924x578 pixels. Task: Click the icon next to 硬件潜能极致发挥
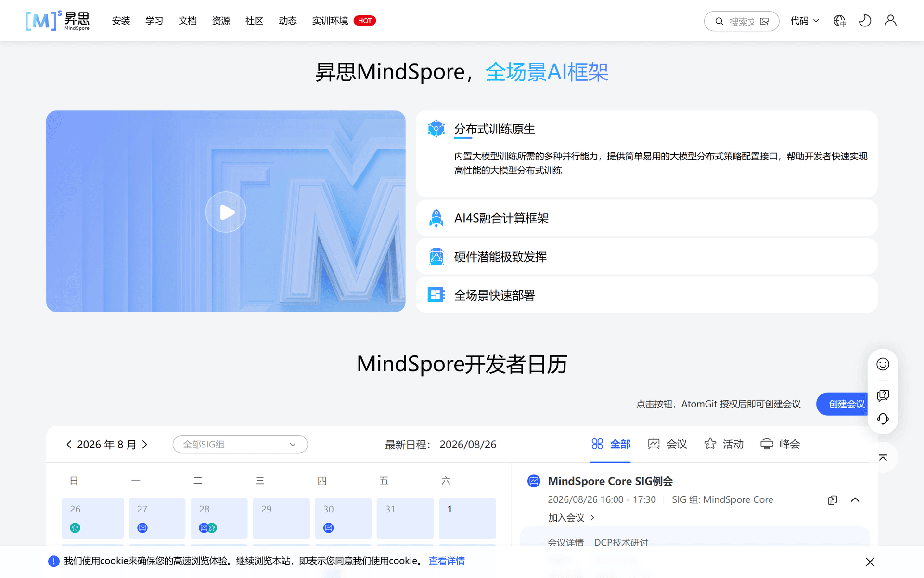tap(436, 257)
